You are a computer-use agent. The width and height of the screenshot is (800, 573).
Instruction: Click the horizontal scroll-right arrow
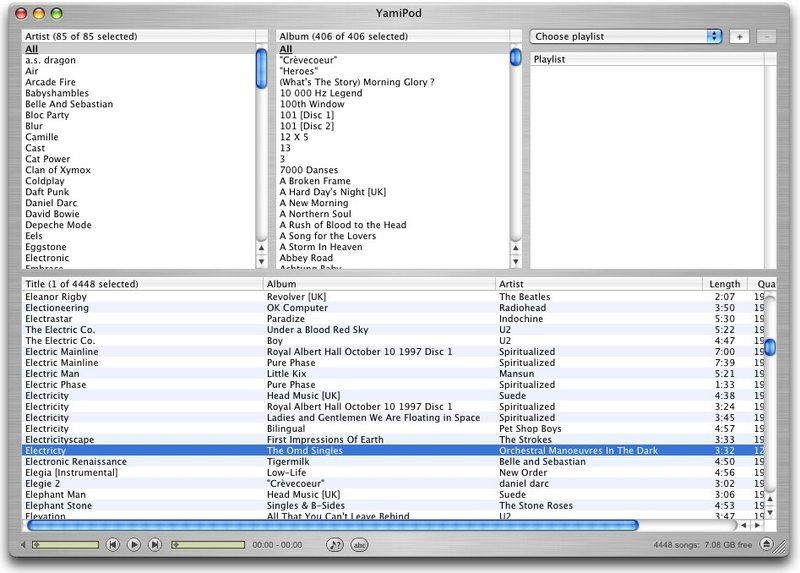coord(757,525)
